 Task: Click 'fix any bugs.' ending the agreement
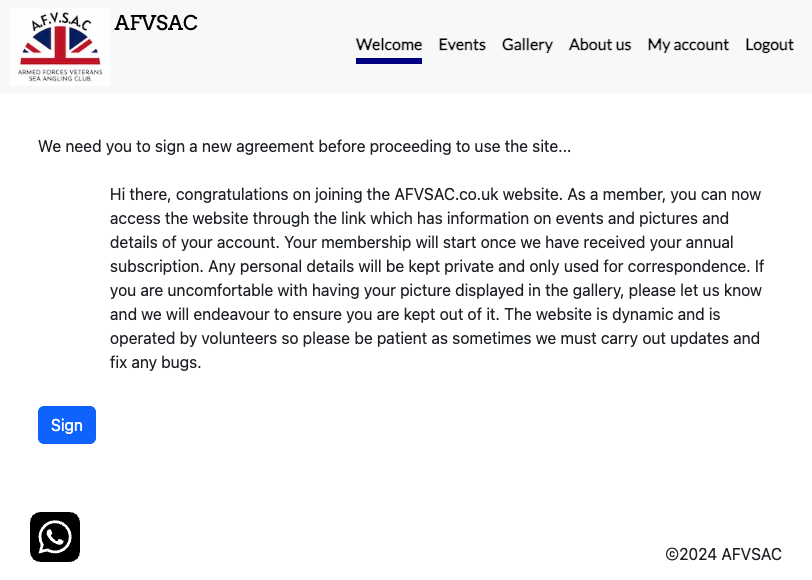(x=156, y=362)
